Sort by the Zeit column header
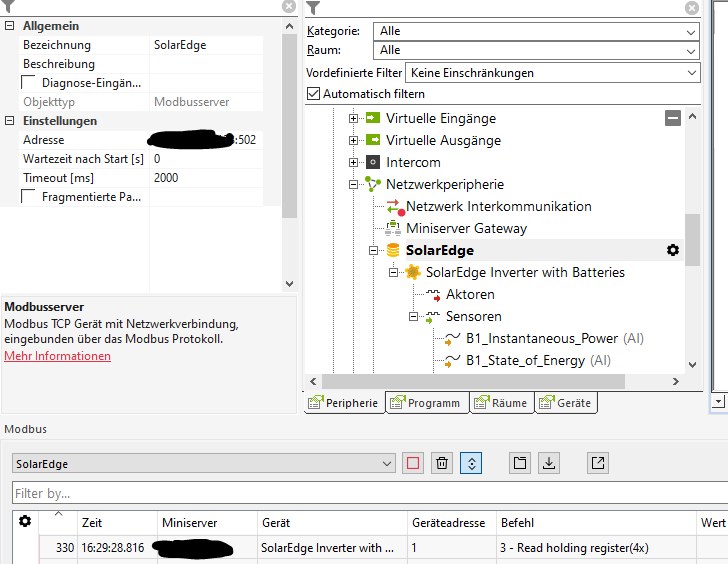728x564 pixels. (117, 523)
